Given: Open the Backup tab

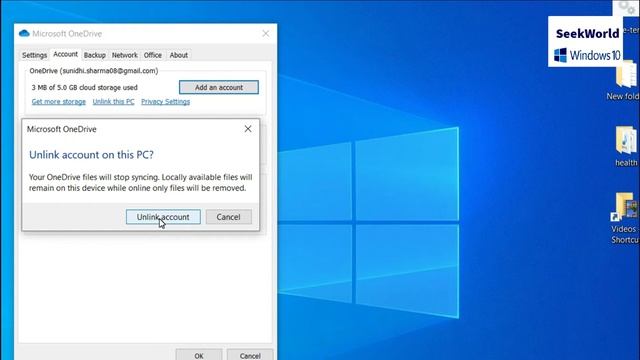Looking at the screenshot, I should [95, 55].
